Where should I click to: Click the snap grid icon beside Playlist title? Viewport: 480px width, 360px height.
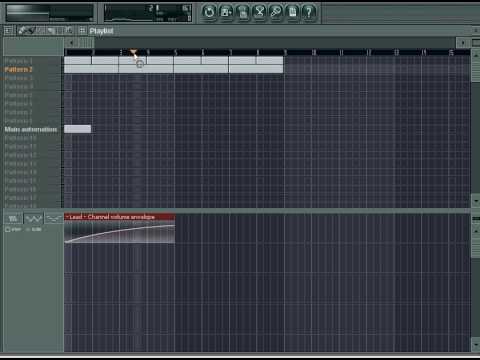point(82,31)
